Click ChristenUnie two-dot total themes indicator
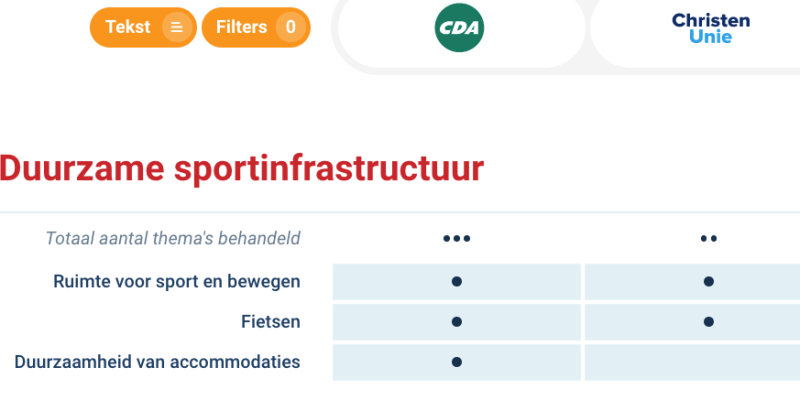 [x=709, y=238]
